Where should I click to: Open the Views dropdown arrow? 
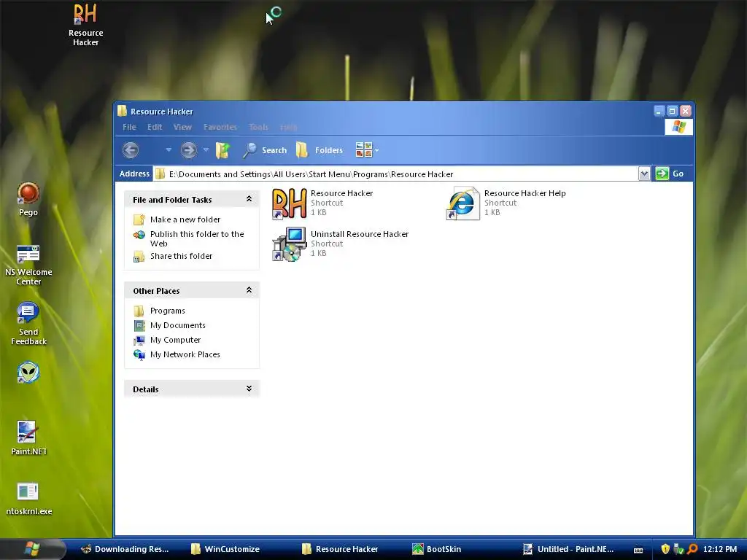click(x=377, y=150)
